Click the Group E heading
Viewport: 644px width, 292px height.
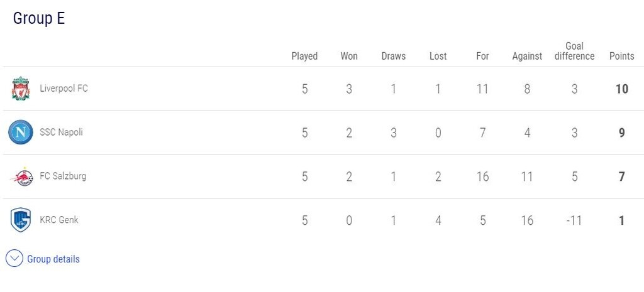39,18
